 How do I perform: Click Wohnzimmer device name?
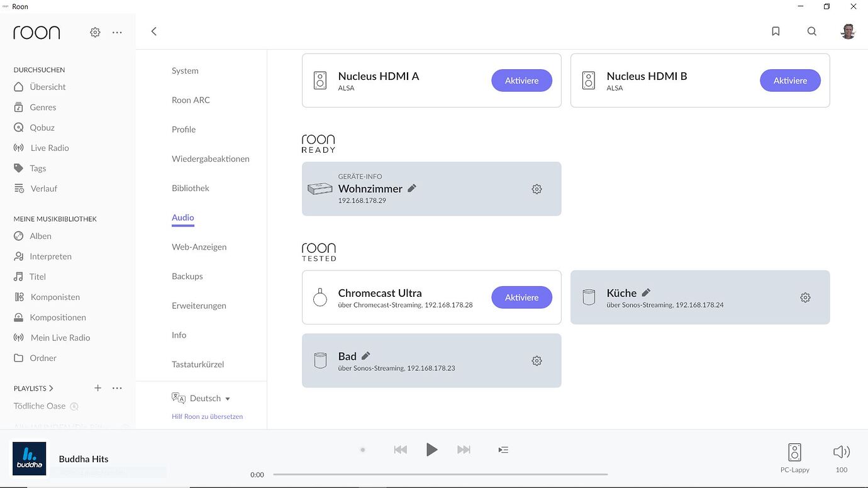tap(370, 189)
